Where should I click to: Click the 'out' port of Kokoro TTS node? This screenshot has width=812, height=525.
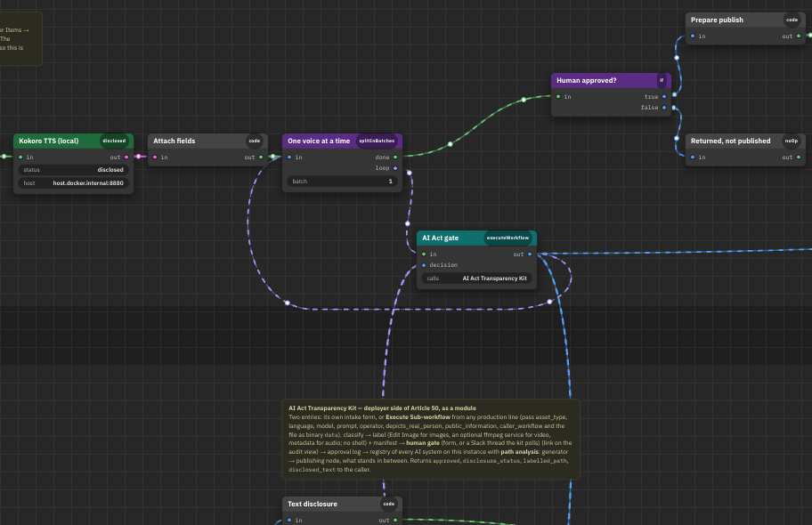pos(126,157)
